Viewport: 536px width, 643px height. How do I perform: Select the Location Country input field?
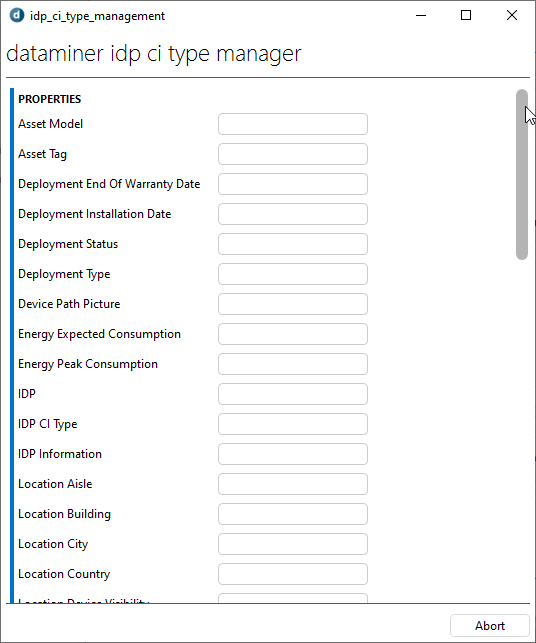(293, 574)
